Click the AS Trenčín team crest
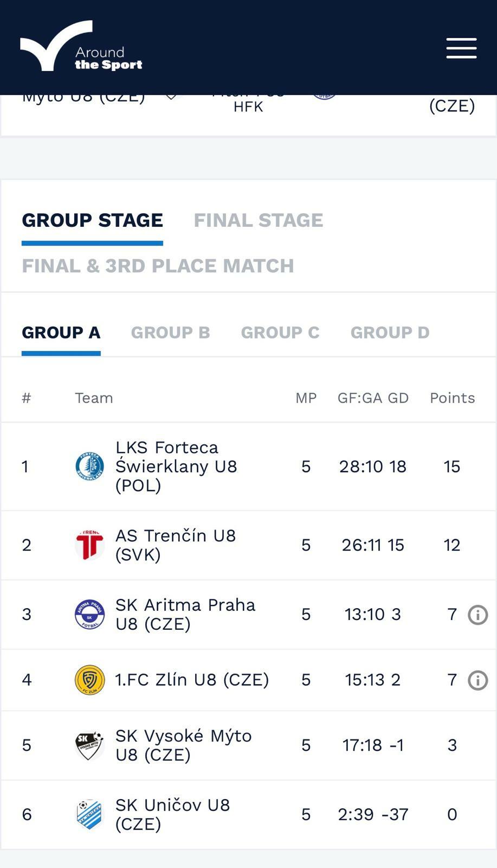This screenshot has width=497, height=868. click(89, 545)
